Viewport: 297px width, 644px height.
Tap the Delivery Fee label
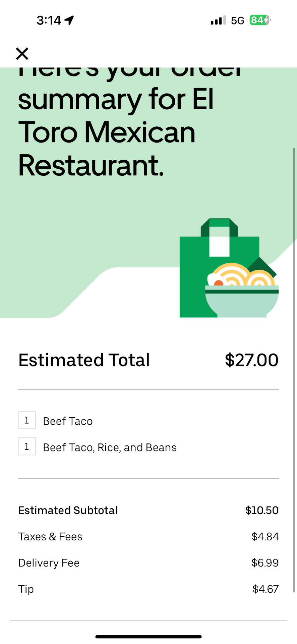[x=49, y=563]
